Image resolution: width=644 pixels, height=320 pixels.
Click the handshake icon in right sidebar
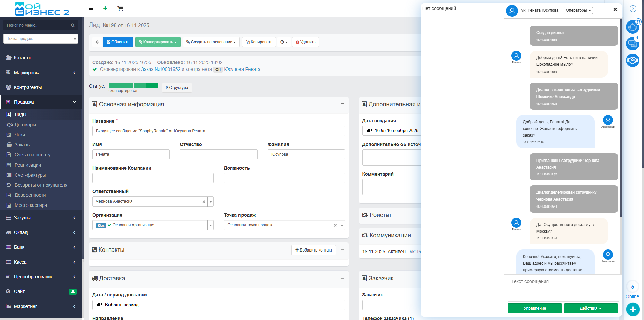(x=632, y=60)
